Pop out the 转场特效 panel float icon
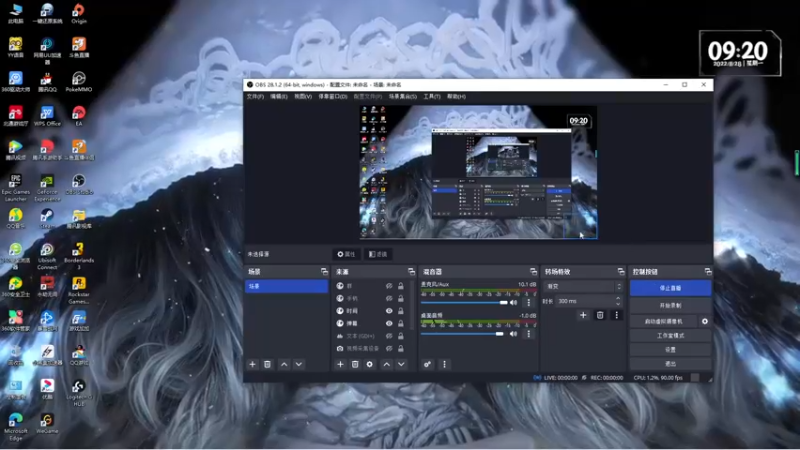Image resolution: width=800 pixels, height=450 pixels. (x=620, y=271)
